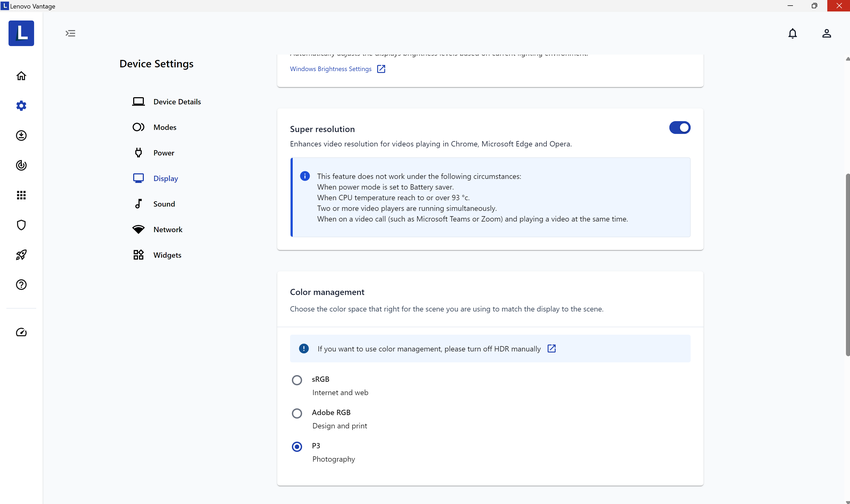Open the download updates sidebar icon
Image resolution: width=850 pixels, height=504 pixels.
[21, 135]
